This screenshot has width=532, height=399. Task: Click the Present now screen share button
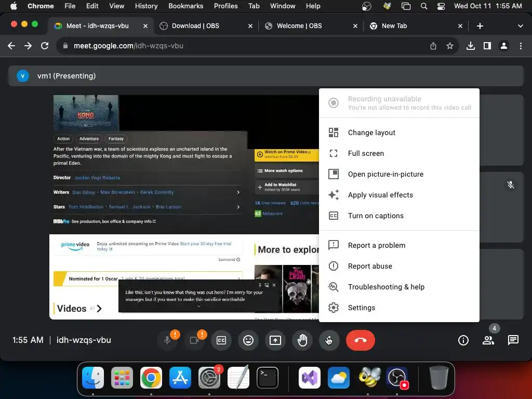click(275, 340)
